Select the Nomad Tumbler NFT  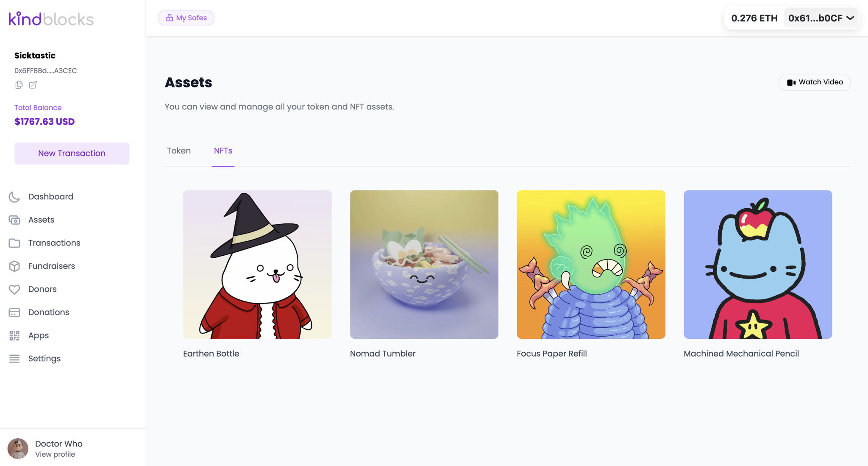click(x=424, y=264)
